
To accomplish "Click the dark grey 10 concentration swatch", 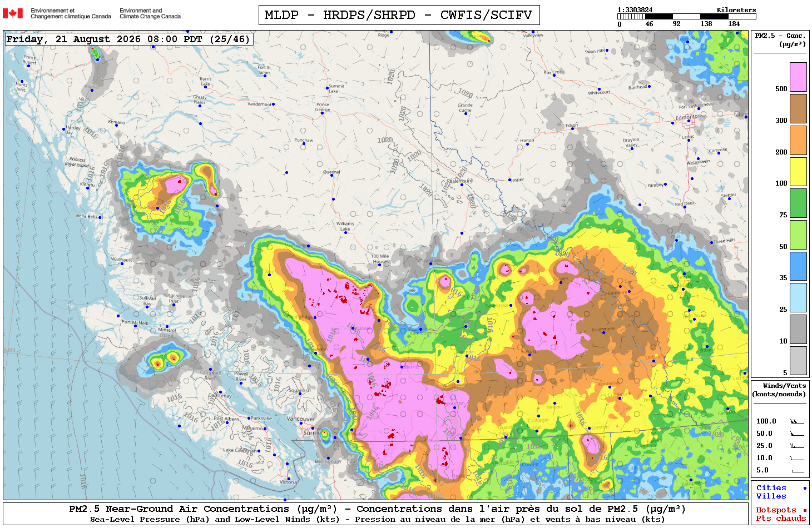I will pos(798,329).
